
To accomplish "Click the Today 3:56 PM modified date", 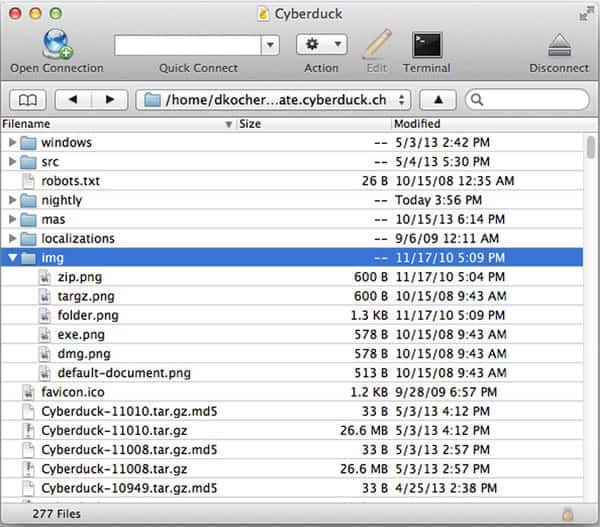I will (x=438, y=200).
